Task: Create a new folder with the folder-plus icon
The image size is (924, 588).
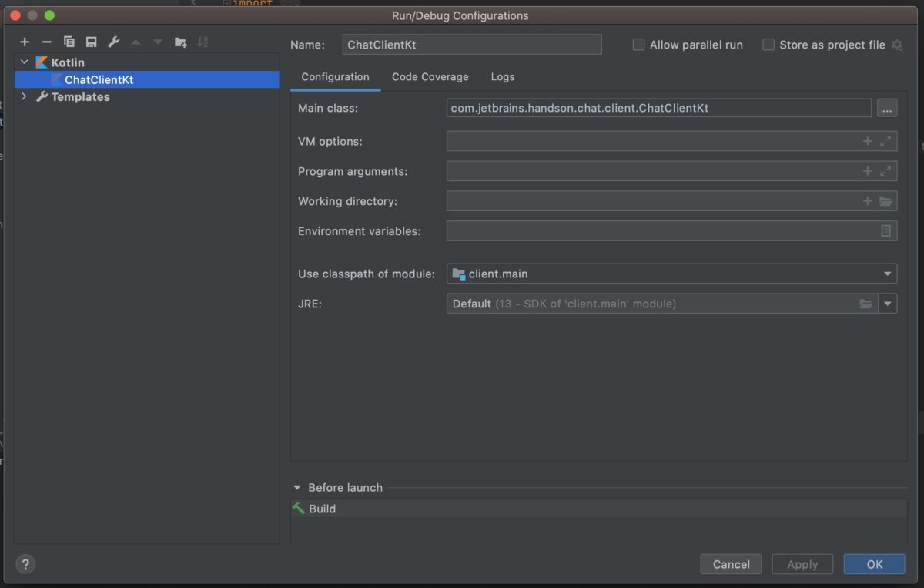Action: [181, 42]
